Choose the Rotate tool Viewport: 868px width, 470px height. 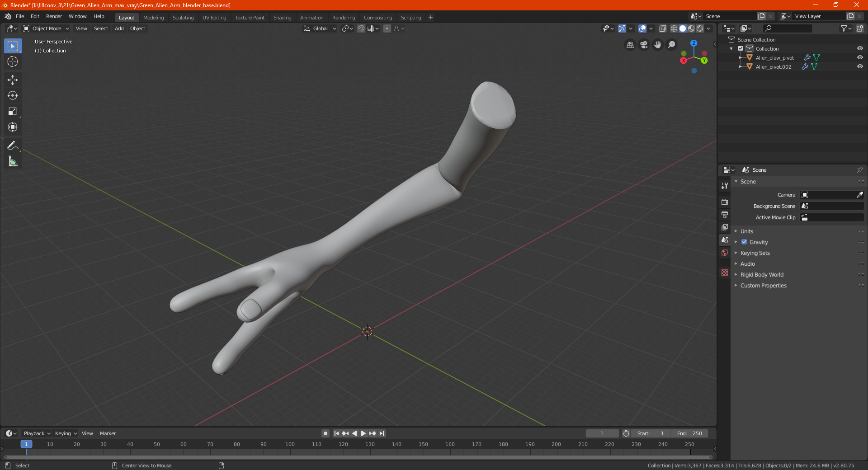[x=13, y=95]
